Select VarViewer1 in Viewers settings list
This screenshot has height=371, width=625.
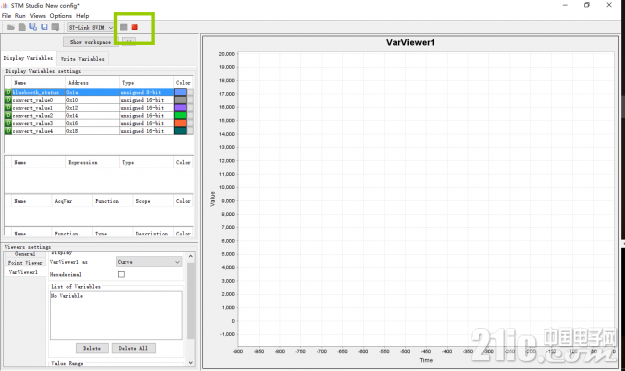tap(24, 272)
